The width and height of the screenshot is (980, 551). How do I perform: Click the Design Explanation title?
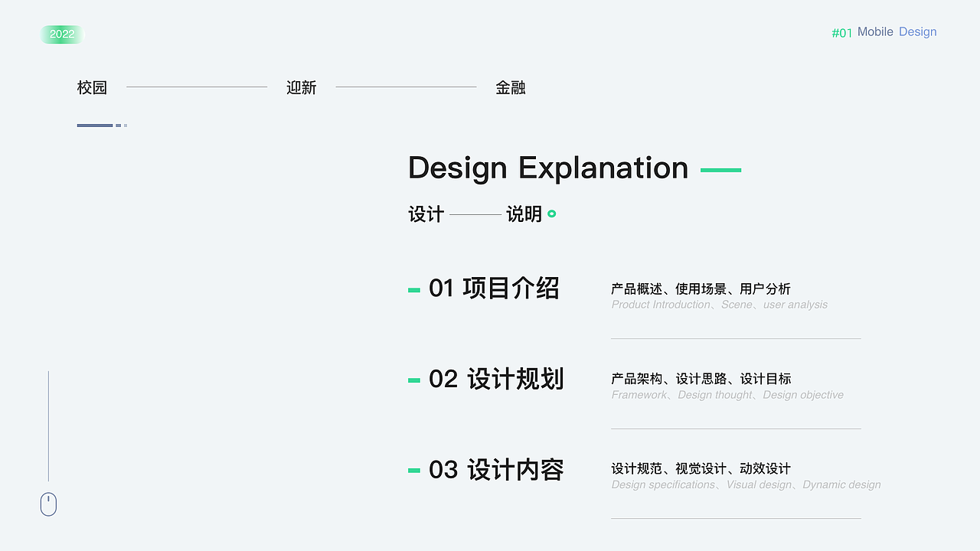(x=548, y=168)
